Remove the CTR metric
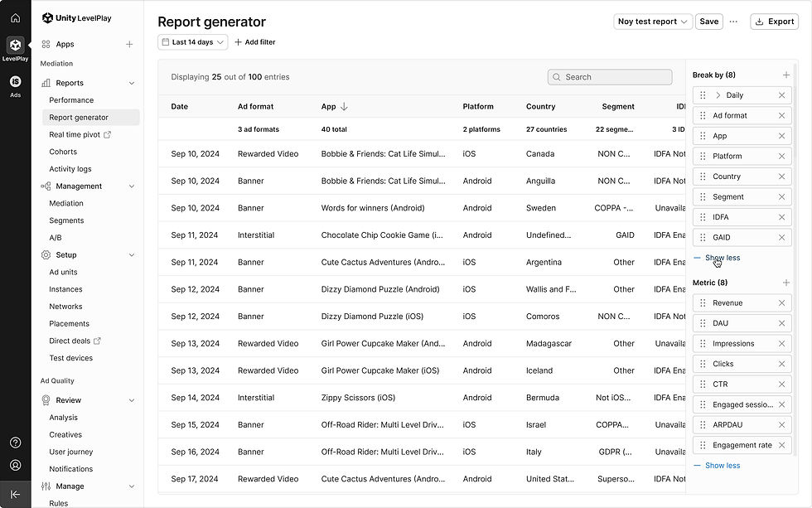 (782, 385)
